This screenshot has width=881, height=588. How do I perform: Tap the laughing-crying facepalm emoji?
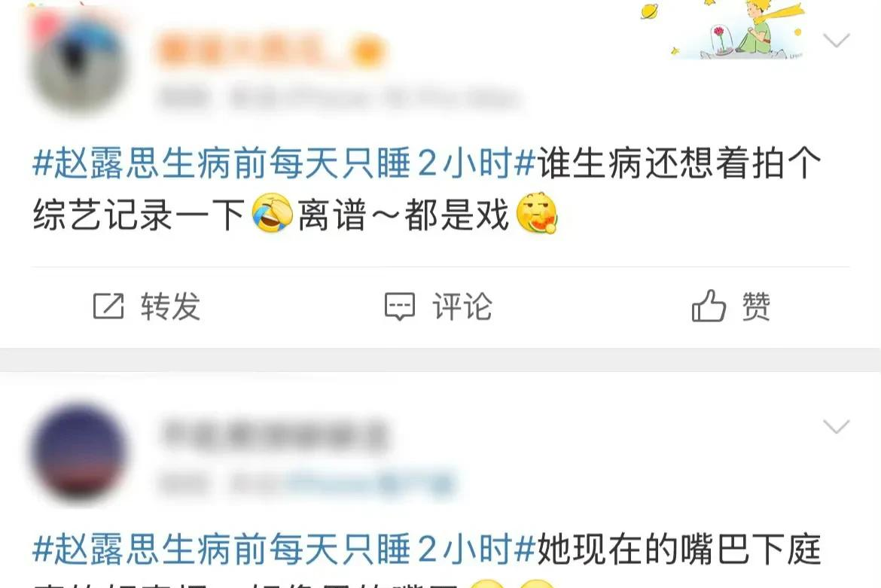(273, 213)
